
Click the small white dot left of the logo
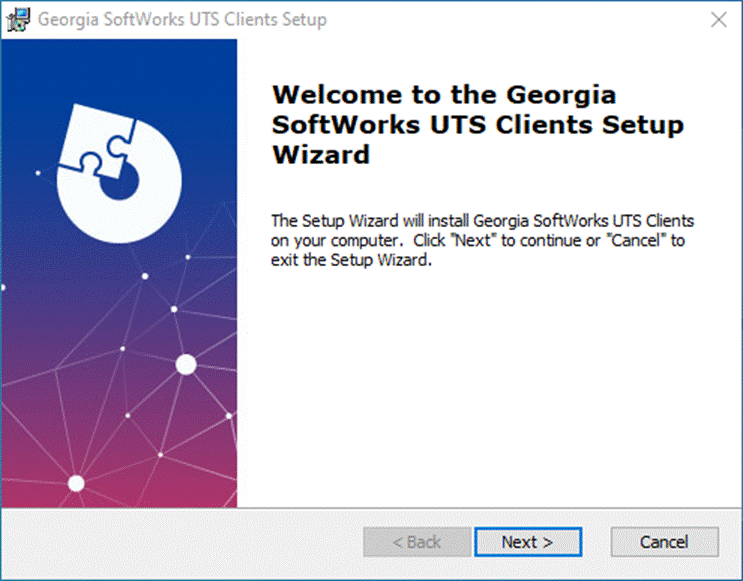click(38, 173)
